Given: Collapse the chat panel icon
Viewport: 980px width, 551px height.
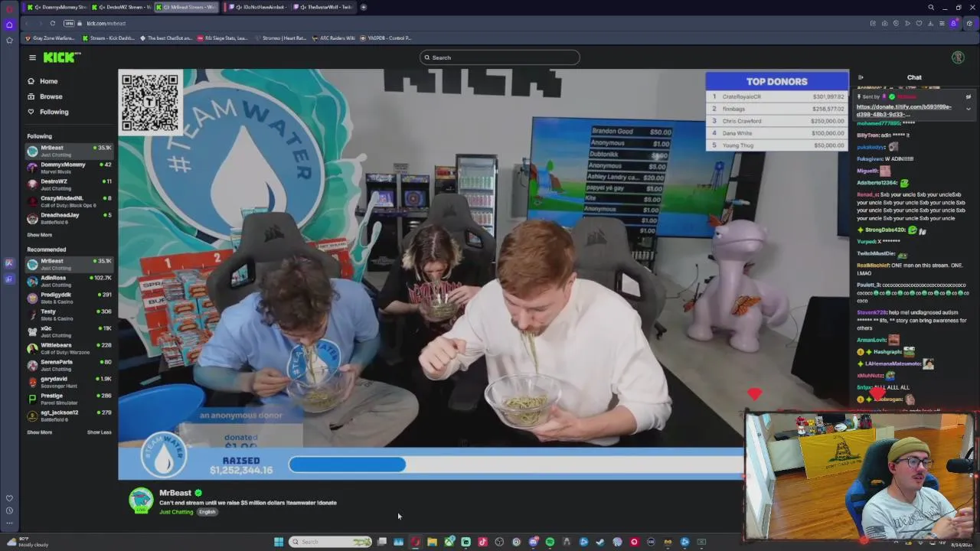Looking at the screenshot, I should tap(861, 77).
